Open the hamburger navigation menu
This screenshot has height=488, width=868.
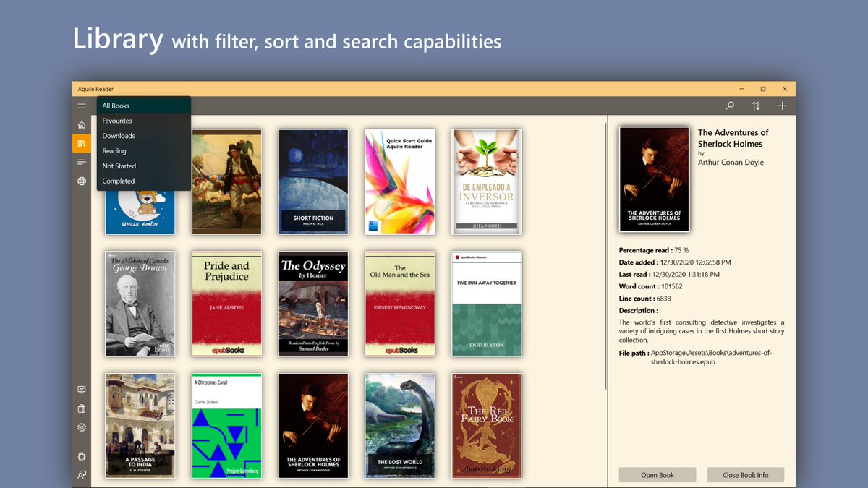point(82,106)
